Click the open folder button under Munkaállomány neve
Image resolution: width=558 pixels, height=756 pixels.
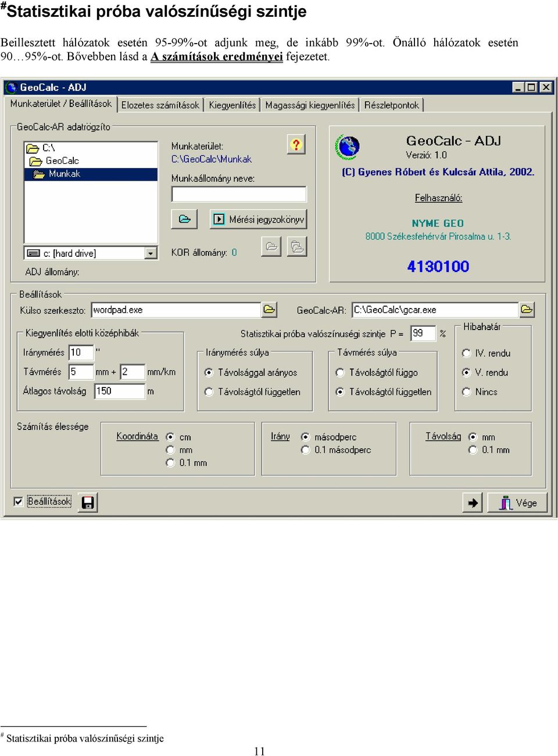[x=185, y=219]
